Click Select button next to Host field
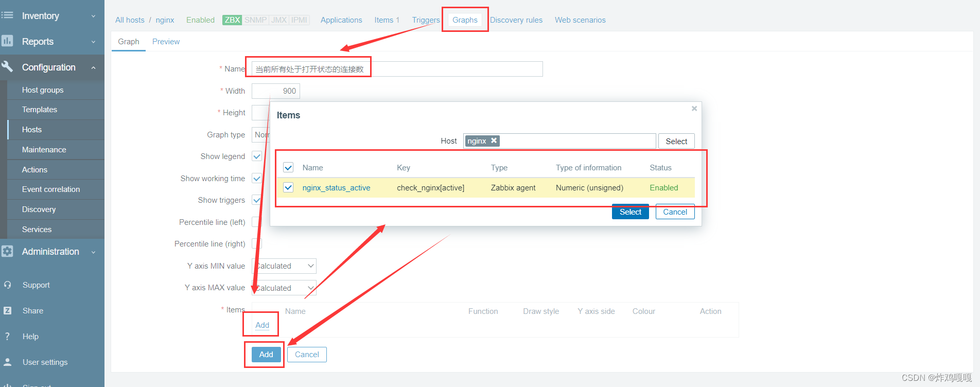 coord(676,142)
